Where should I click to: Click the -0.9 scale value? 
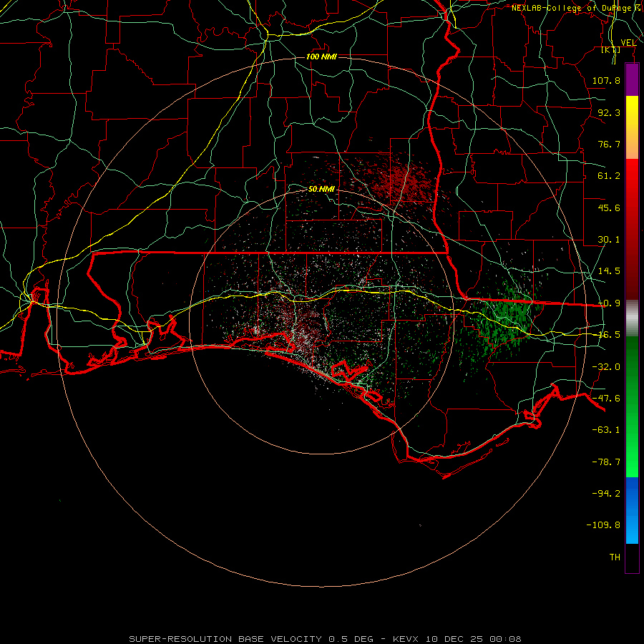click(609, 303)
